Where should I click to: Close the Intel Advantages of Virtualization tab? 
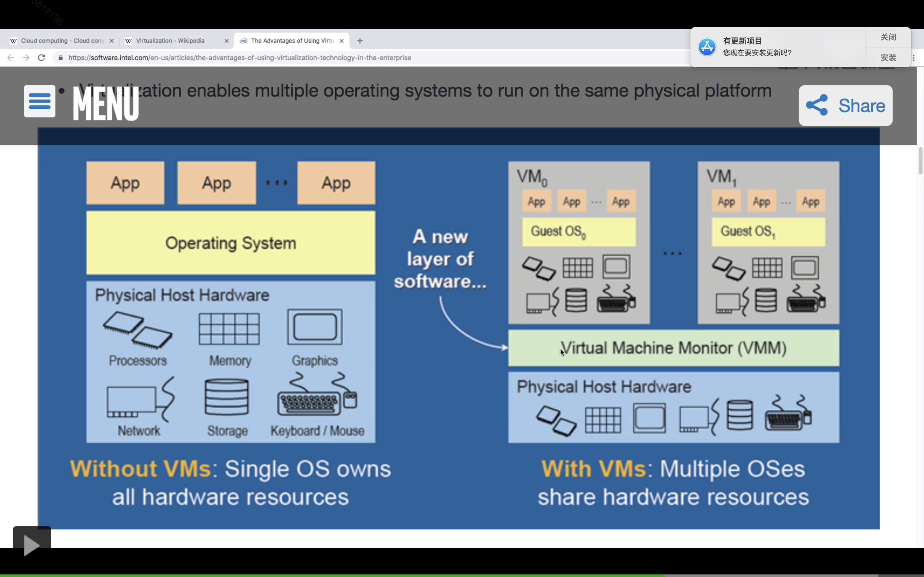click(x=342, y=41)
